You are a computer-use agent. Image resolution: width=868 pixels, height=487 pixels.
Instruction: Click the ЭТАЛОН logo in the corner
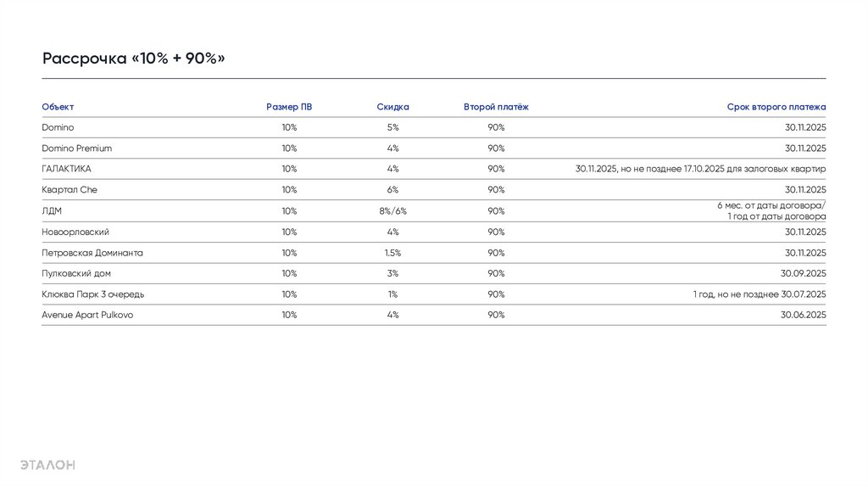click(48, 464)
